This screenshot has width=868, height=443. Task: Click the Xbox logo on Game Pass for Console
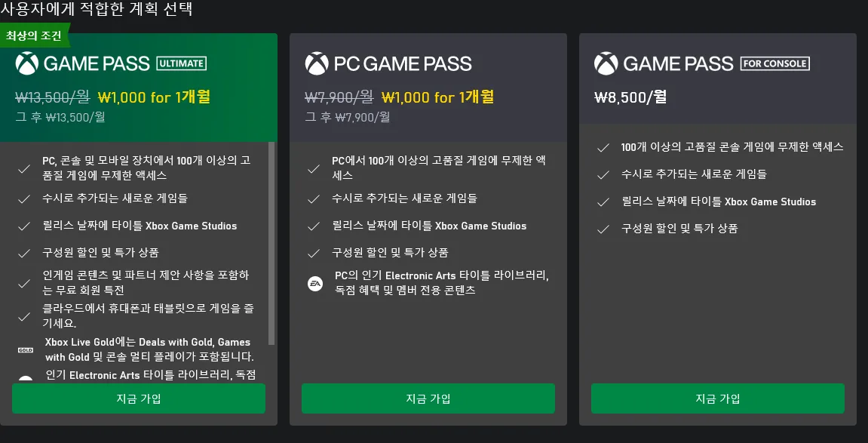click(606, 63)
